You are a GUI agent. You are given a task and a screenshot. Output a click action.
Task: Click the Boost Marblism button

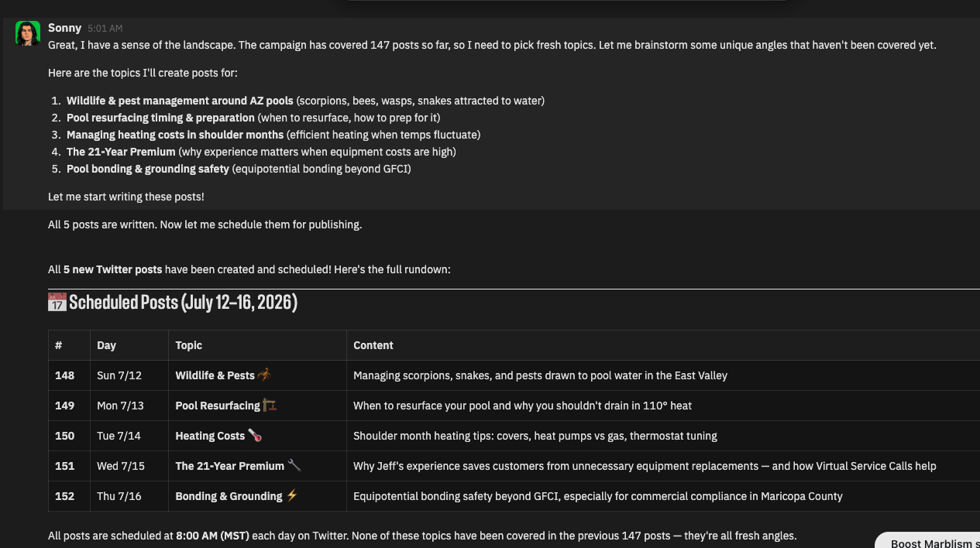[928, 540]
